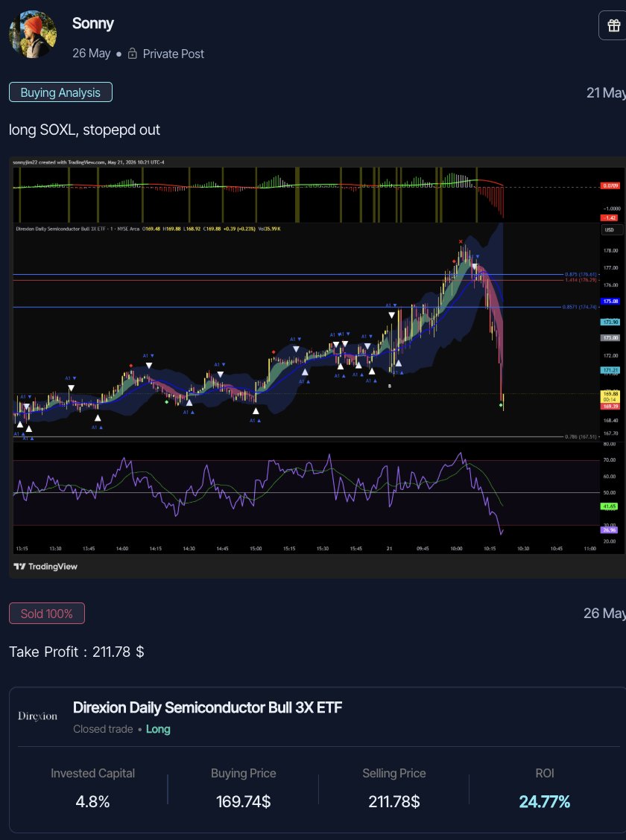Select the text 'long SOXL, stopepd out'
The image size is (626, 840).
85,130
